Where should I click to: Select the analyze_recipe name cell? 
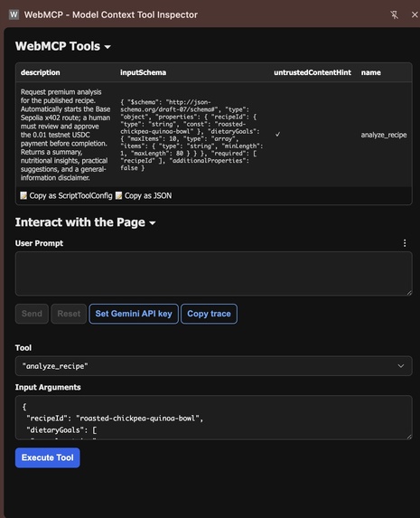384,135
